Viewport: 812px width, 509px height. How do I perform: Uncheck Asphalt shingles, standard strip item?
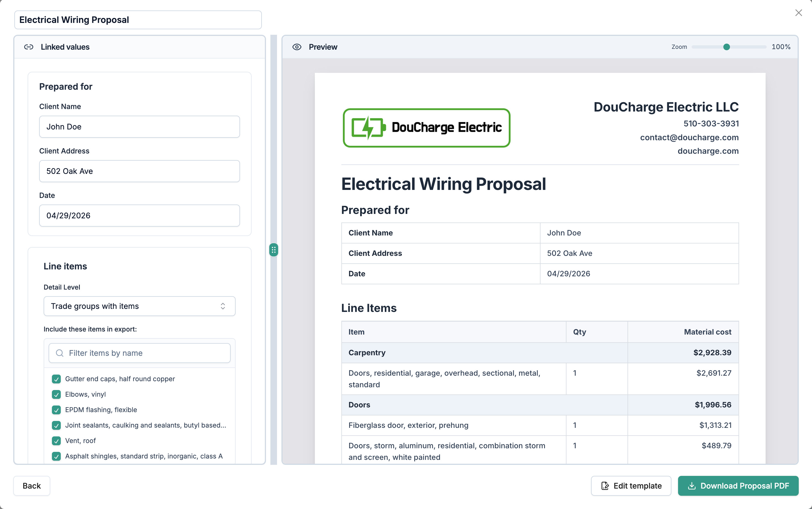click(x=56, y=456)
